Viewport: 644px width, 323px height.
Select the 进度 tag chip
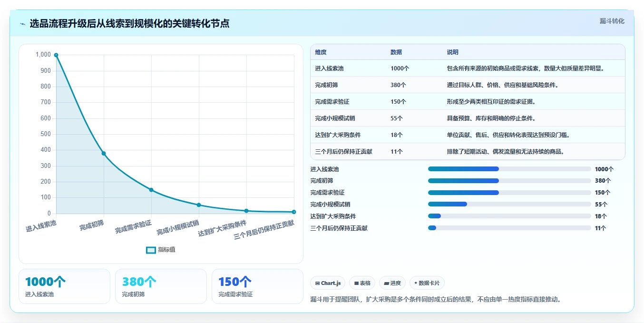pyautogui.click(x=392, y=283)
